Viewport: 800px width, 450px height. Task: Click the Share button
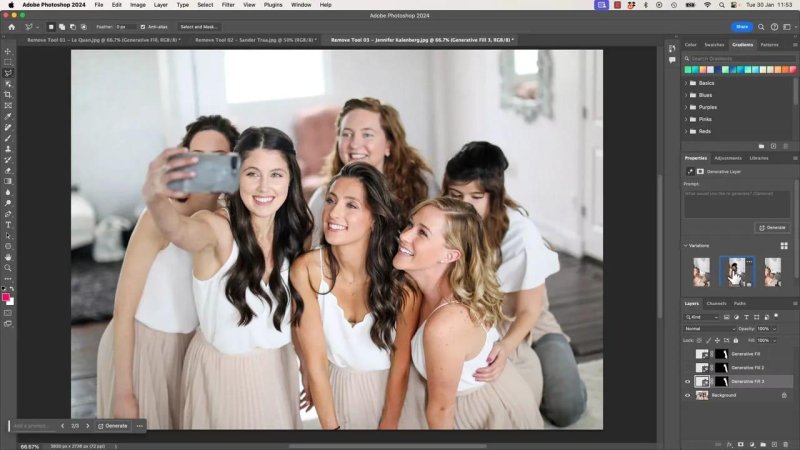742,27
